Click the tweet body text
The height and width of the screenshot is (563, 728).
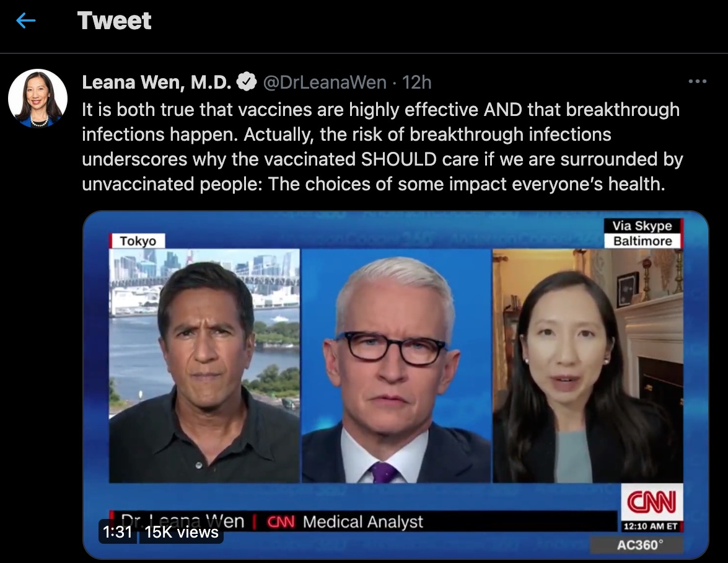pyautogui.click(x=382, y=147)
